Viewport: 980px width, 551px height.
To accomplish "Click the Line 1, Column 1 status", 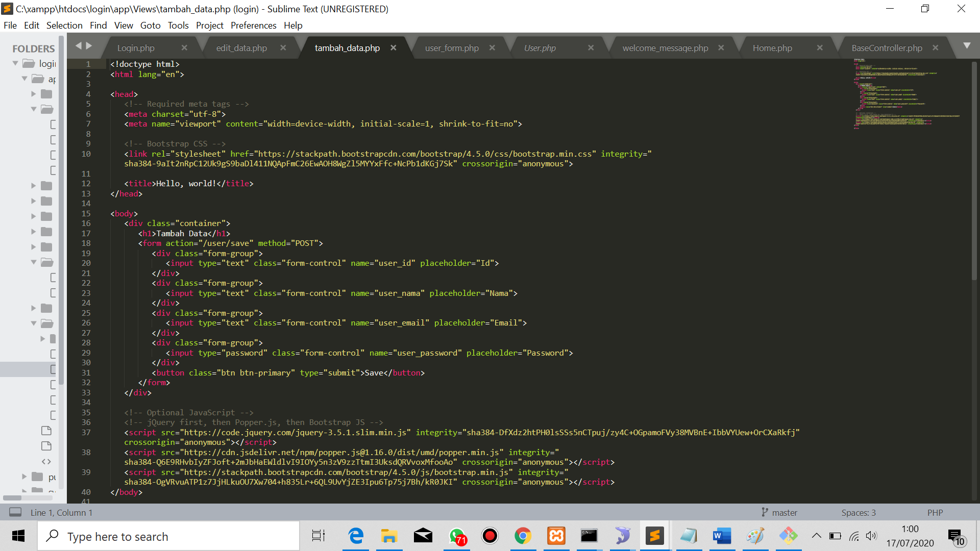I will [61, 512].
